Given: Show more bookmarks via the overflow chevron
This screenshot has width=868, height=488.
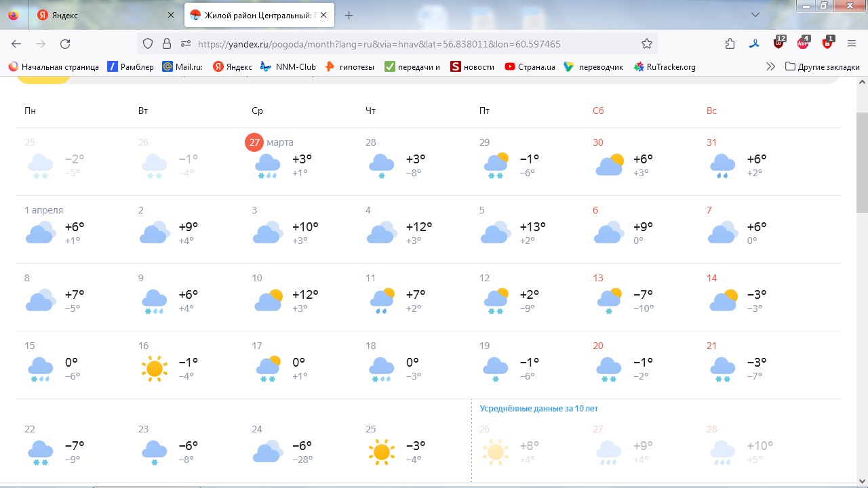Looking at the screenshot, I should (x=770, y=66).
